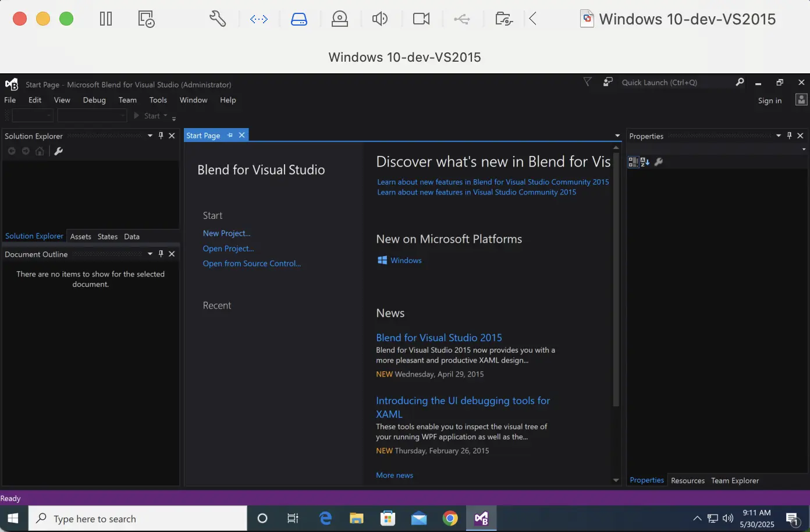Click Solution Explorer home icon
The height and width of the screenshot is (532, 810).
[x=40, y=151]
